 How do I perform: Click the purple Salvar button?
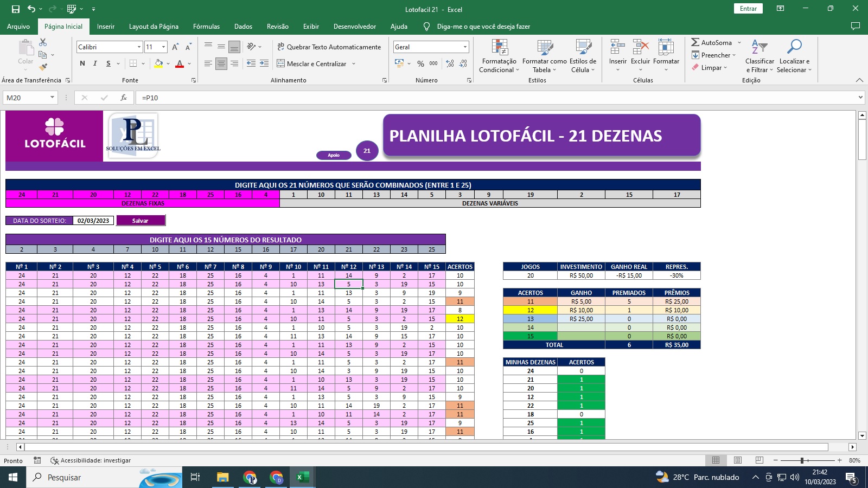141,221
